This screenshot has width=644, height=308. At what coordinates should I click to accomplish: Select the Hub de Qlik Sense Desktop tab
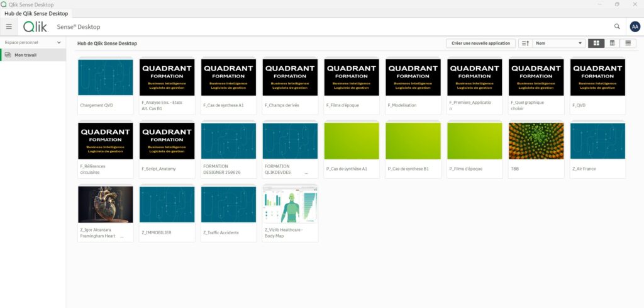click(x=36, y=14)
